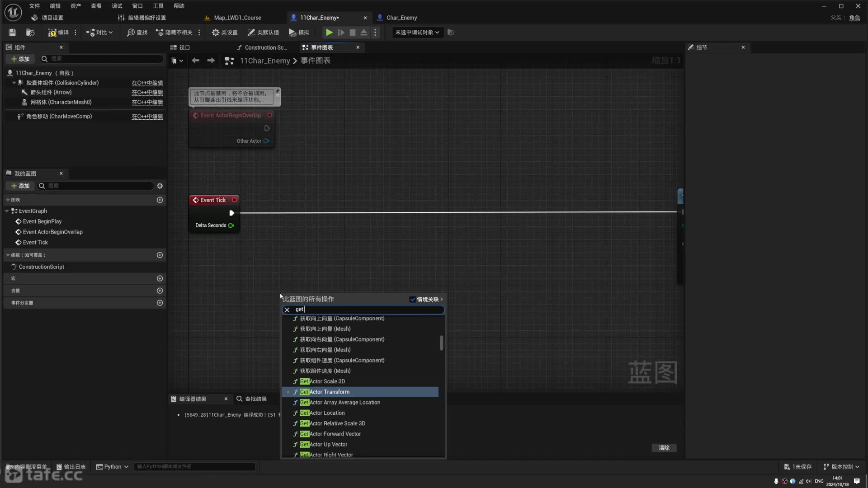Click components panel search field
868x488 pixels.
[102, 59]
